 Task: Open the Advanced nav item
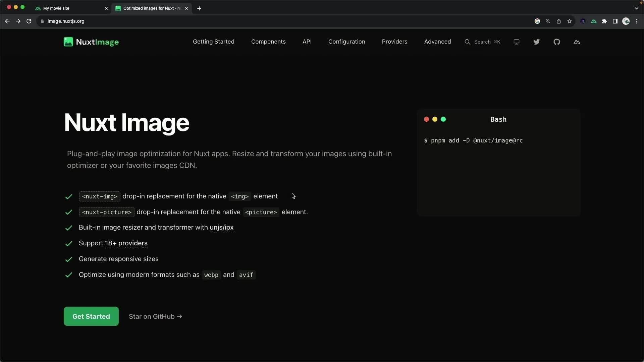(437, 42)
